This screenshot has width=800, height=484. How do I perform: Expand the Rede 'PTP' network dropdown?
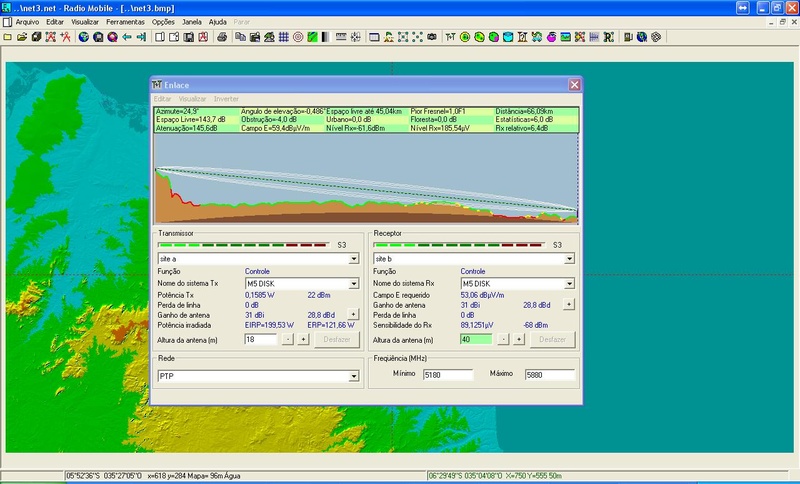pos(354,376)
